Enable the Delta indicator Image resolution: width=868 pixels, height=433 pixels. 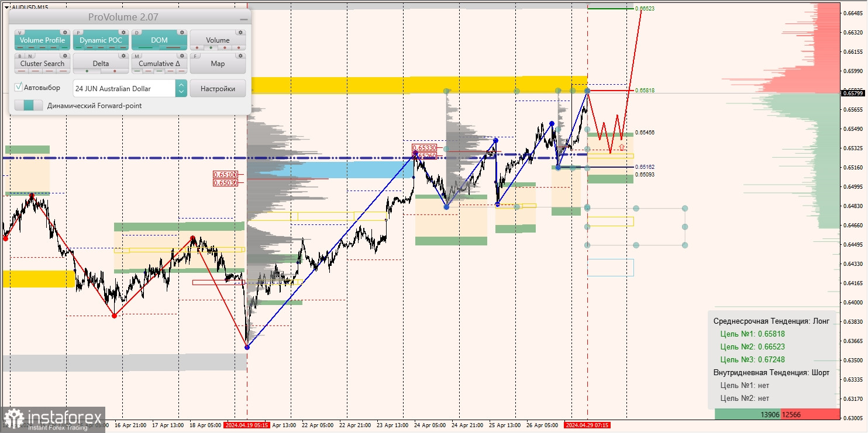101,64
